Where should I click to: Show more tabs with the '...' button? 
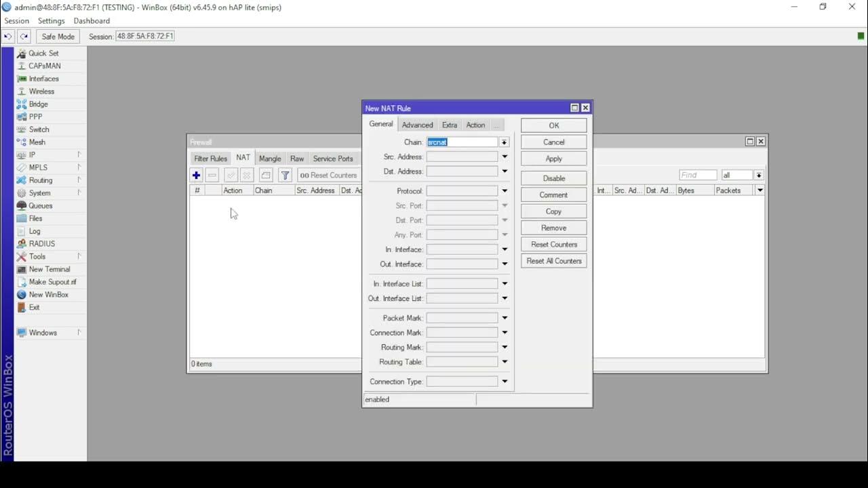(x=497, y=125)
